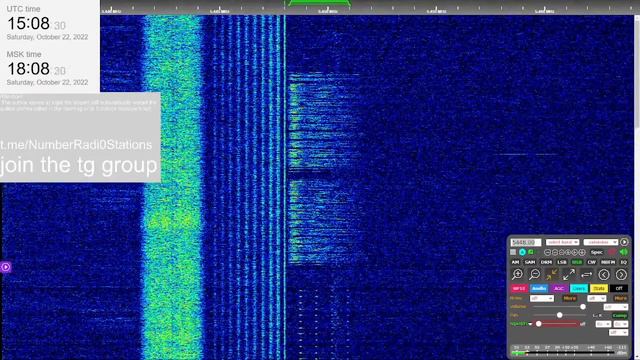This screenshot has height=360, width=640.
Task: Click the first orange More button
Action: click(570, 298)
